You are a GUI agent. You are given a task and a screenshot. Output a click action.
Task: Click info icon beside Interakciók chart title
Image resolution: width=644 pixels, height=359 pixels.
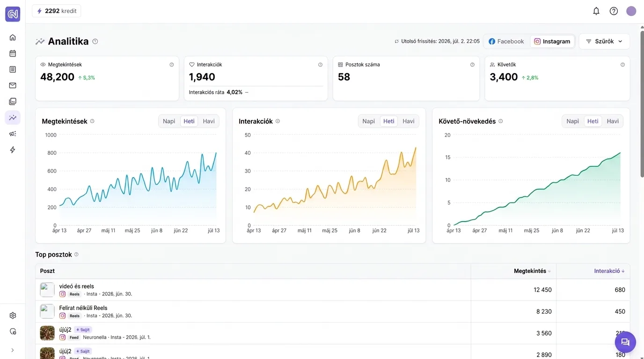click(278, 121)
